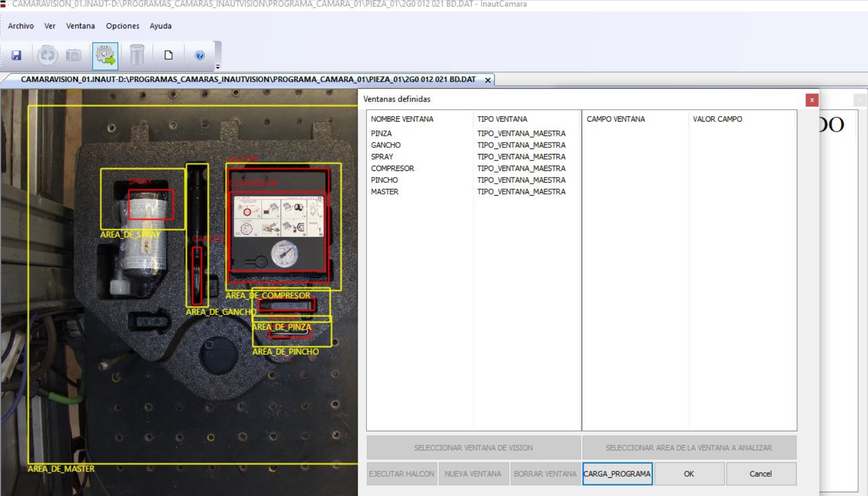This screenshot has width=868, height=496.
Task: Expand the toolbar overflow arrow
Action: (218, 67)
